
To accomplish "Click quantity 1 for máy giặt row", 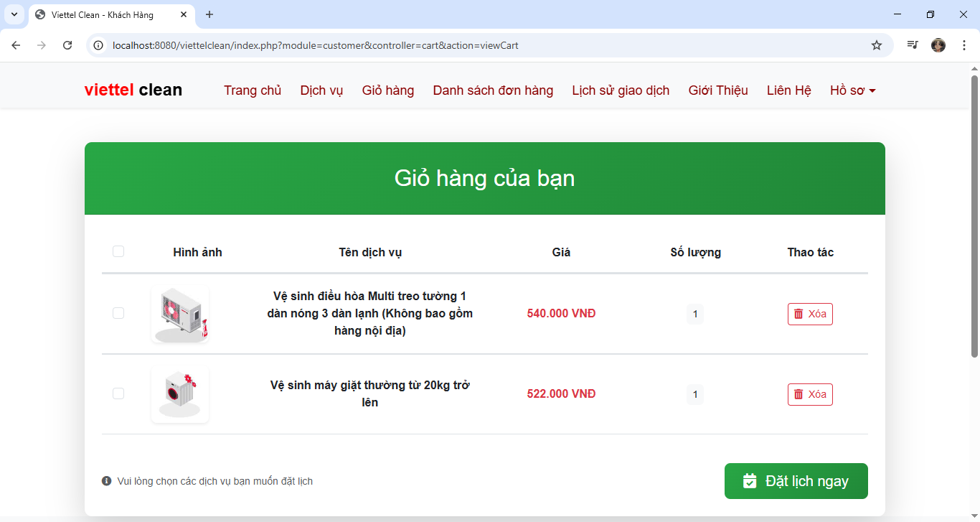I will (x=695, y=394).
